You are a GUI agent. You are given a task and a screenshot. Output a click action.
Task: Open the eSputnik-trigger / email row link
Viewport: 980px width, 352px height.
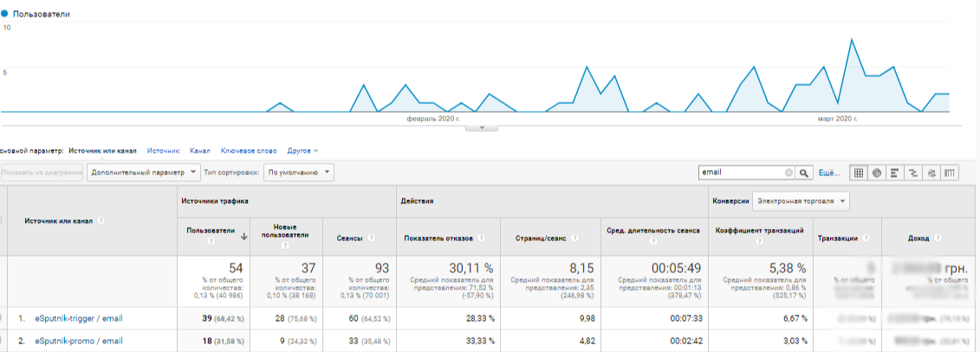[x=81, y=318]
